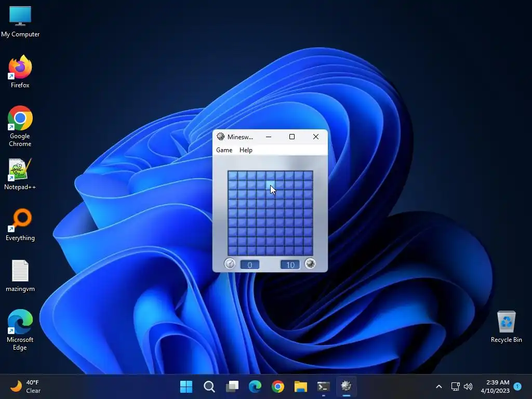The image size is (532, 399).
Task: Open taskbar Search magnifier
Action: click(x=209, y=387)
